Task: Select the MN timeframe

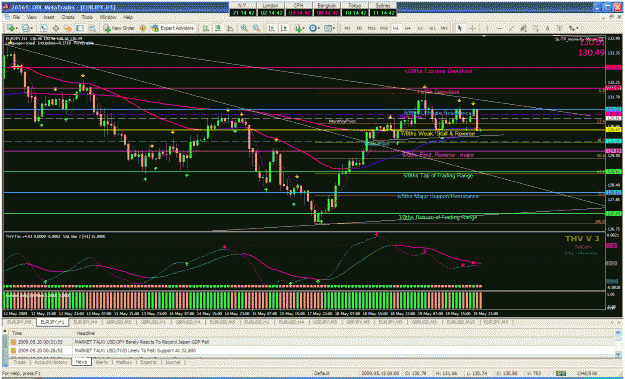Action: pos(443,28)
